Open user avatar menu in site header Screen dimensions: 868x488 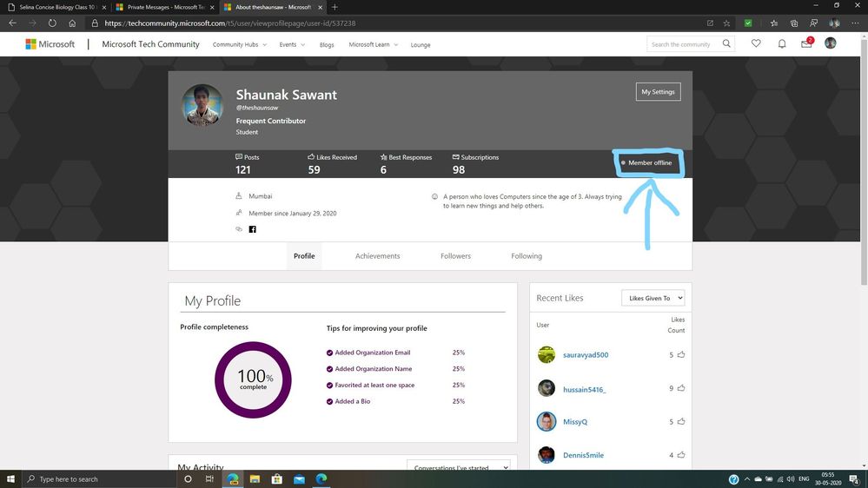831,43
